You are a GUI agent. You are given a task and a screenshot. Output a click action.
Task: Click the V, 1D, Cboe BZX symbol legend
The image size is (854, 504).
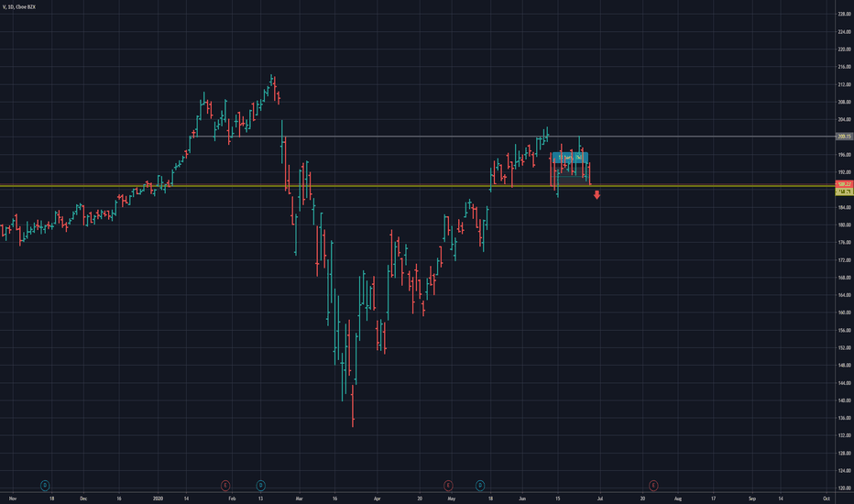(19, 7)
